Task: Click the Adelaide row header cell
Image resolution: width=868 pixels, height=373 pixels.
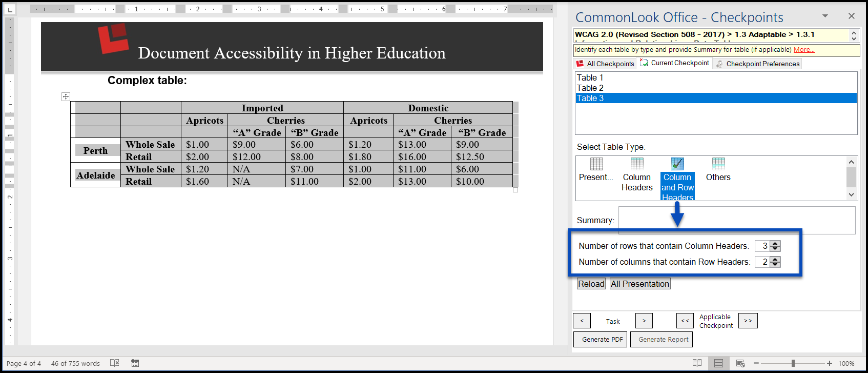Action: pos(96,175)
